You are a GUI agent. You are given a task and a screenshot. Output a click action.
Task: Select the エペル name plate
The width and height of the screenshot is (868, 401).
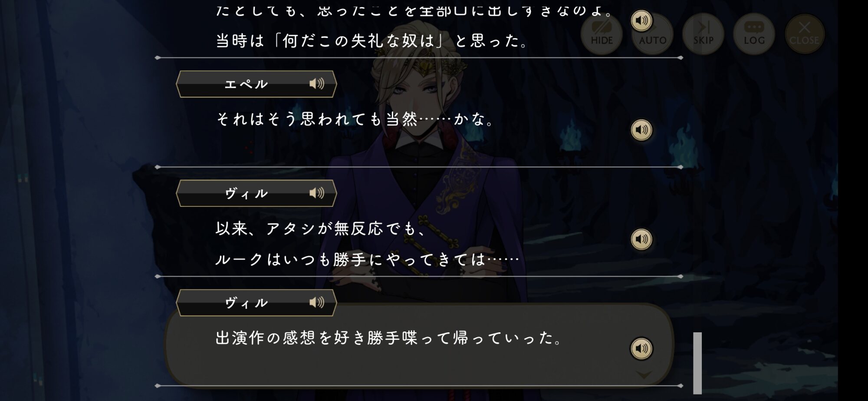(x=256, y=84)
